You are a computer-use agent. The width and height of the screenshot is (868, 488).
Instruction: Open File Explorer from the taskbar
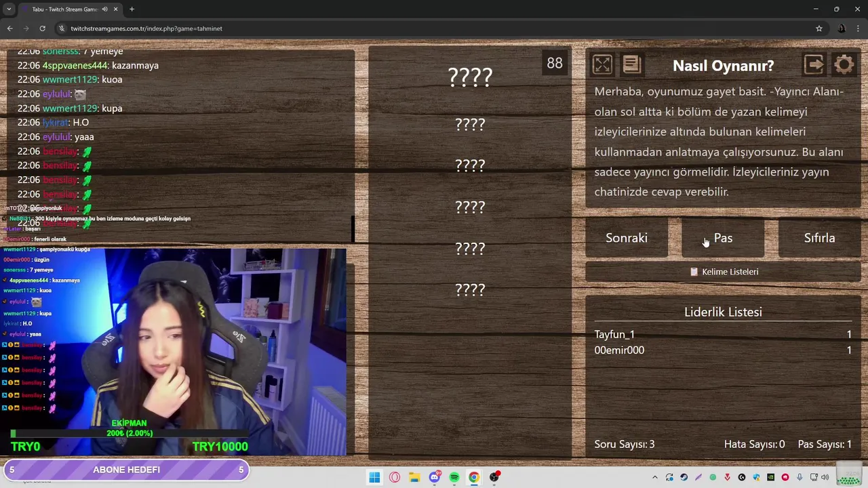pos(414,477)
